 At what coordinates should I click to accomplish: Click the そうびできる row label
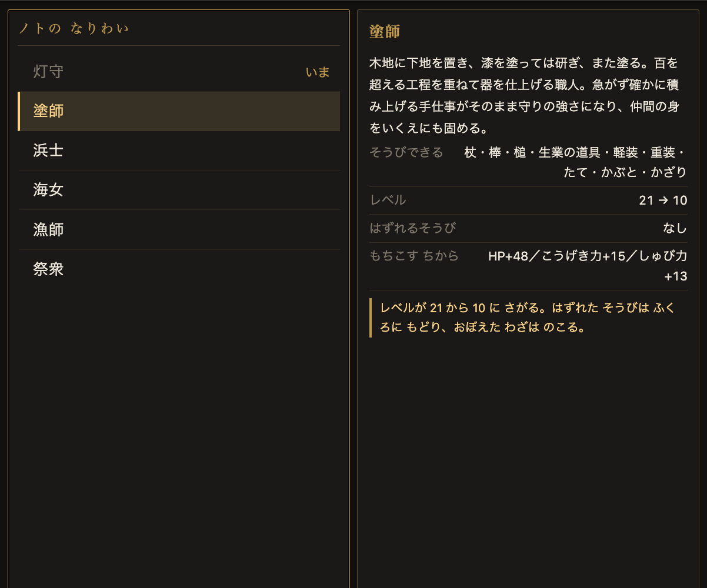tap(406, 152)
